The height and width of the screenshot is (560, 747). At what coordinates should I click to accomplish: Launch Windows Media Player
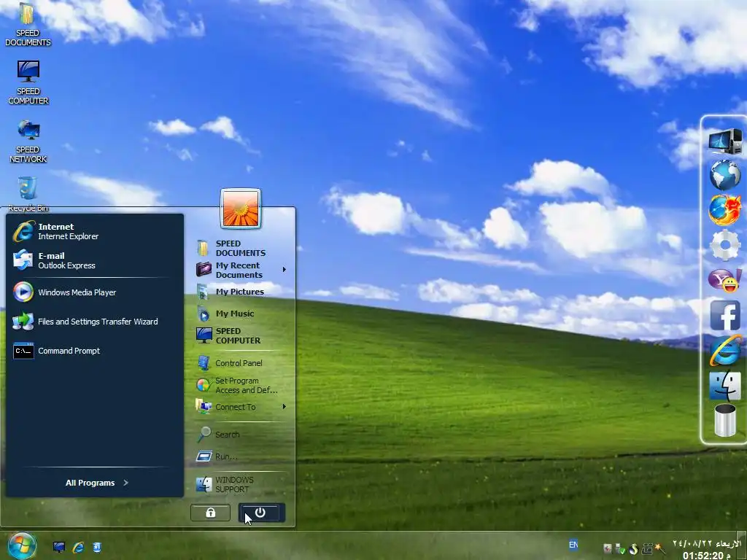coord(94,292)
